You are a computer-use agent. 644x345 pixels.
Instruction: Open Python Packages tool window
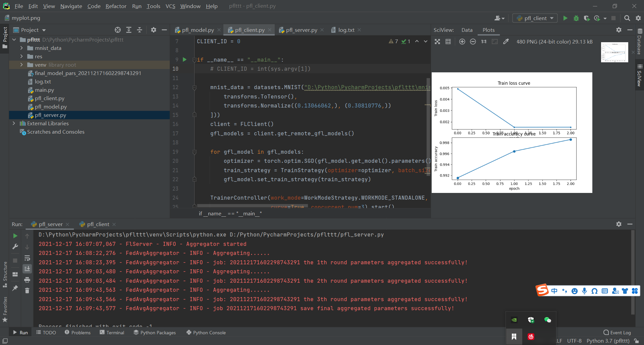[x=155, y=332]
